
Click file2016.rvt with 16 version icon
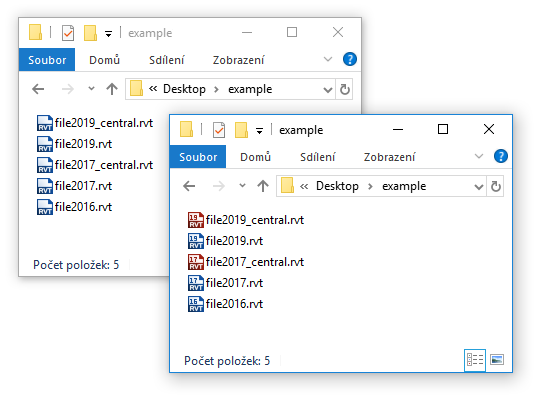click(225, 304)
